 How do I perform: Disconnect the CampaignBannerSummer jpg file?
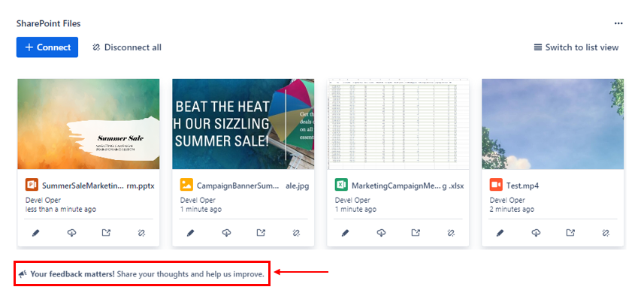[296, 233]
